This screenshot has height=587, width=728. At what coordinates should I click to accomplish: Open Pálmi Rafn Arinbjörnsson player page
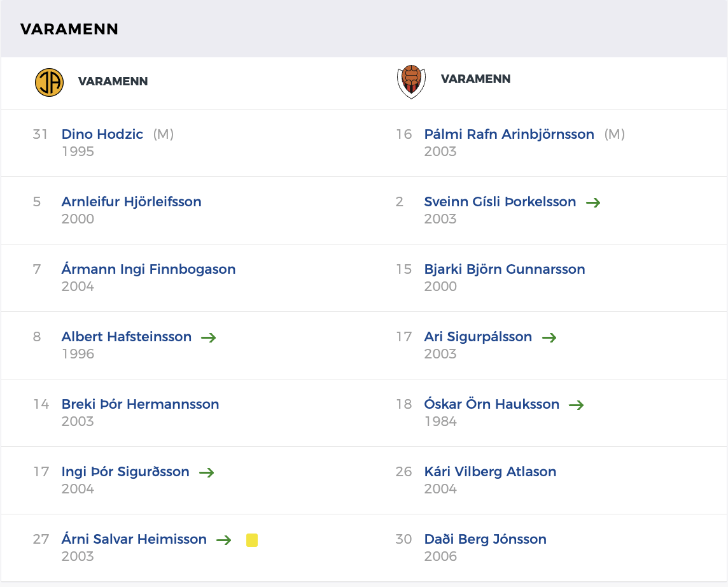[x=509, y=134]
